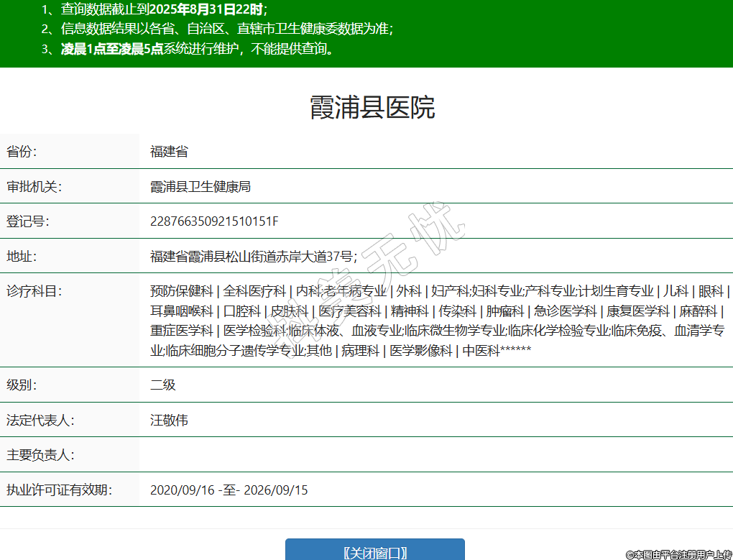Click the 省份 row label

(22, 152)
